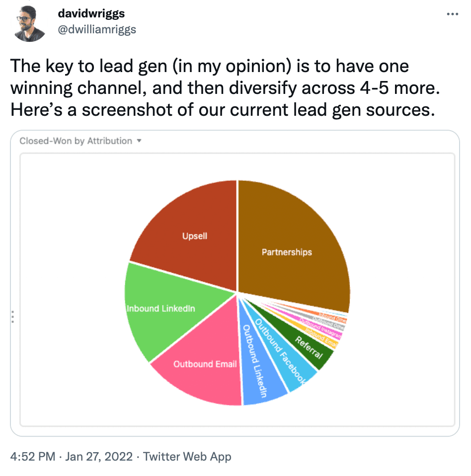Click the orange Inbound Other slice
This screenshot has height=476, width=471.
click(x=334, y=317)
